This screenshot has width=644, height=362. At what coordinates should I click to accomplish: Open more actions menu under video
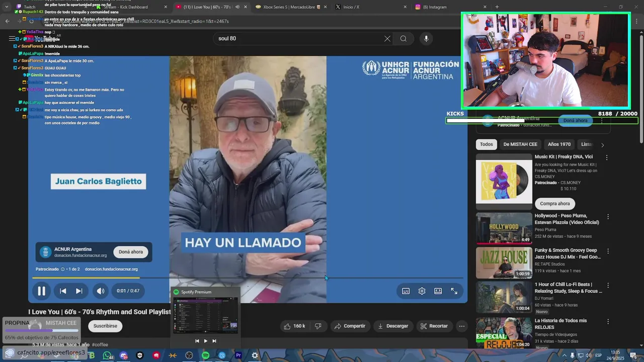461,326
